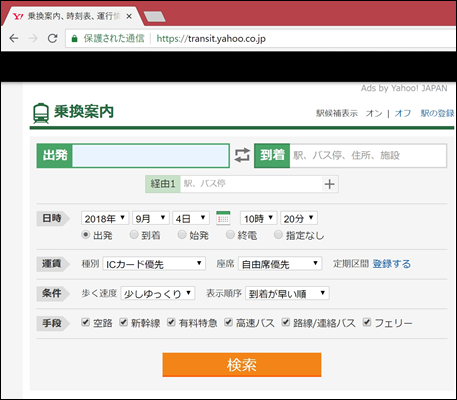Open the 2018年 year dropdown
The width and height of the screenshot is (457, 400).
click(x=105, y=218)
